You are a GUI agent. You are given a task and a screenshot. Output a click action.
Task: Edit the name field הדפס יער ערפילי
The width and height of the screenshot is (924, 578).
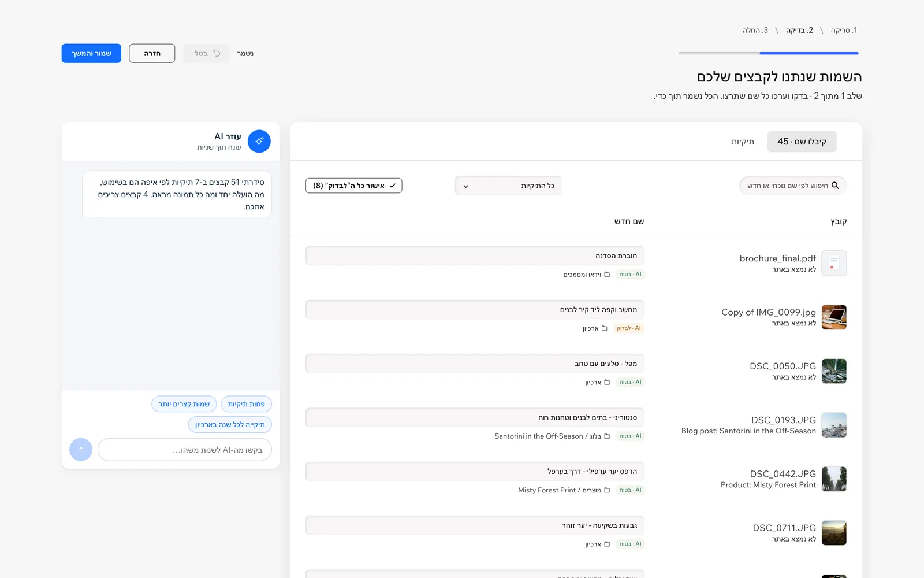475,472
